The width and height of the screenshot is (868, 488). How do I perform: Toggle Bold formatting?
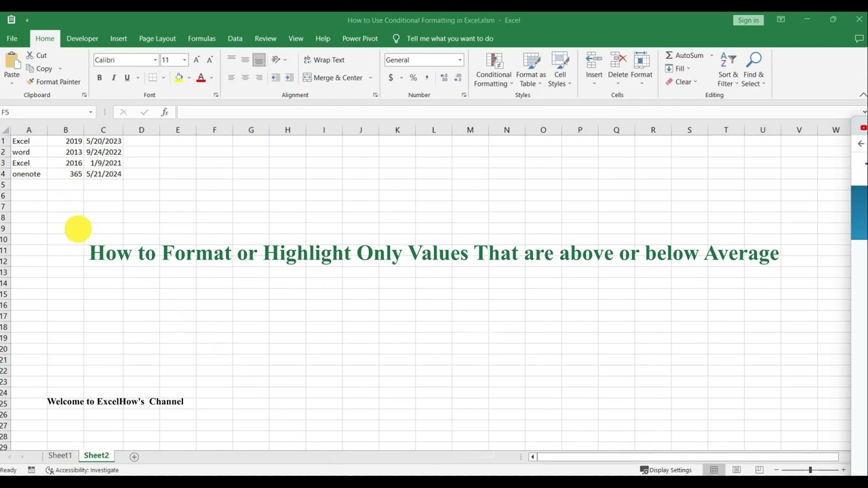99,78
